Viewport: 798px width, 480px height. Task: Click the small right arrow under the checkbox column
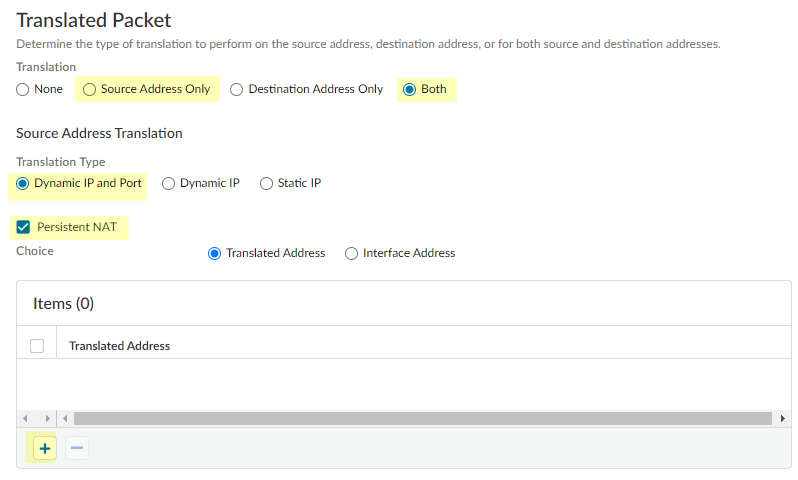tap(46, 418)
